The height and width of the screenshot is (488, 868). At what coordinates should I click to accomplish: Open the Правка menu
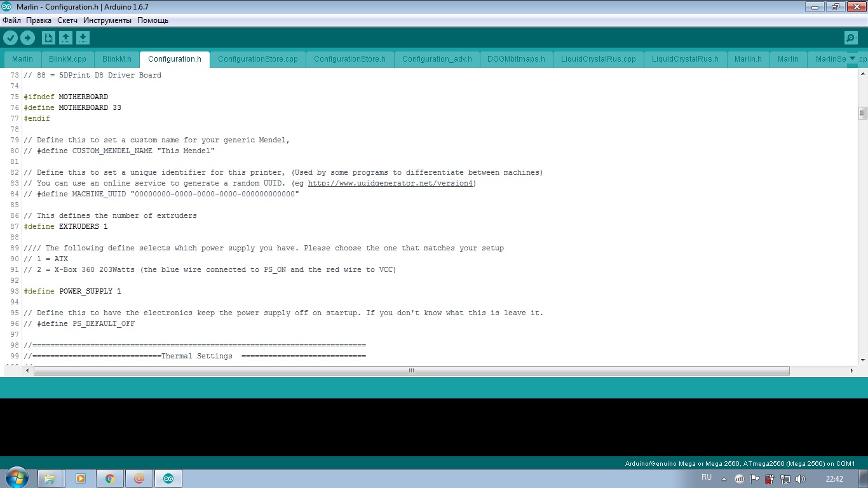point(39,20)
